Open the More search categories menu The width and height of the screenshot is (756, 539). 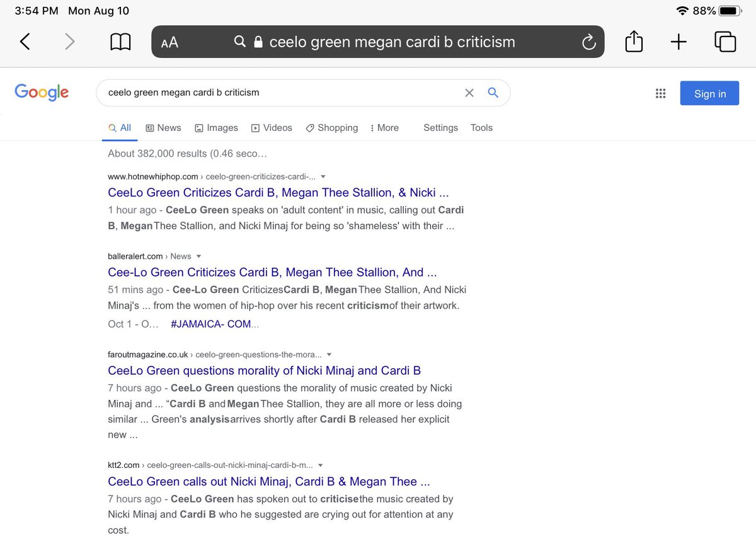(384, 128)
